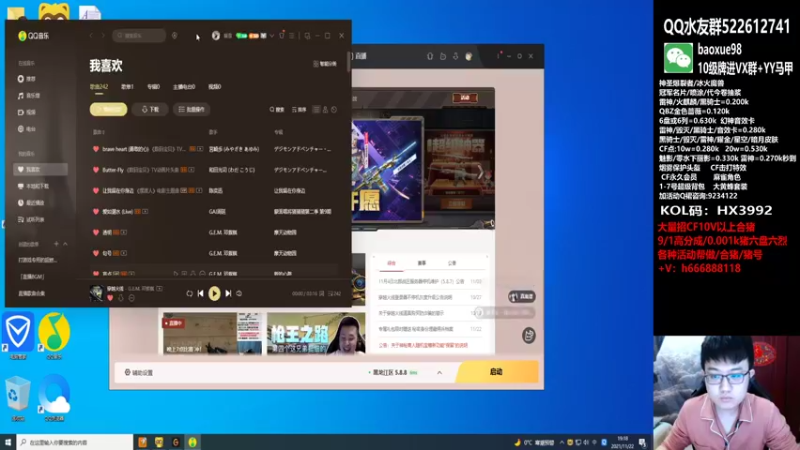
Task: Open the 枪王之路 video thumbnail in launcher
Action: point(316,333)
